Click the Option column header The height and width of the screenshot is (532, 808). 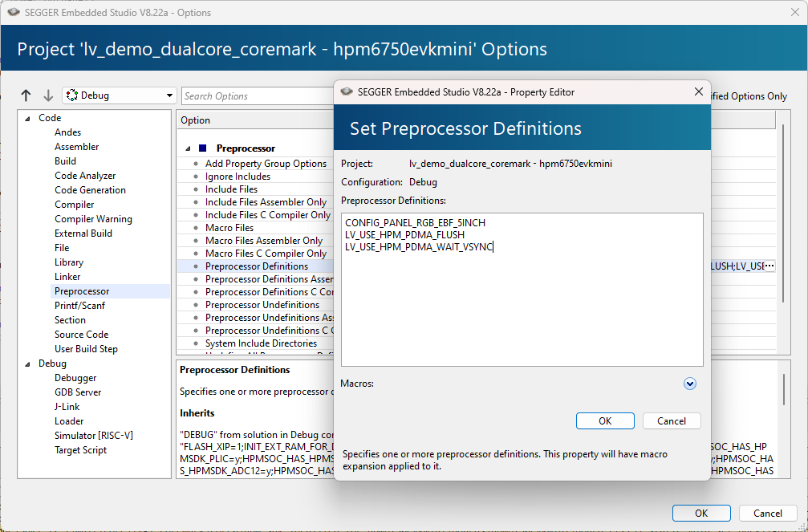tap(256, 120)
